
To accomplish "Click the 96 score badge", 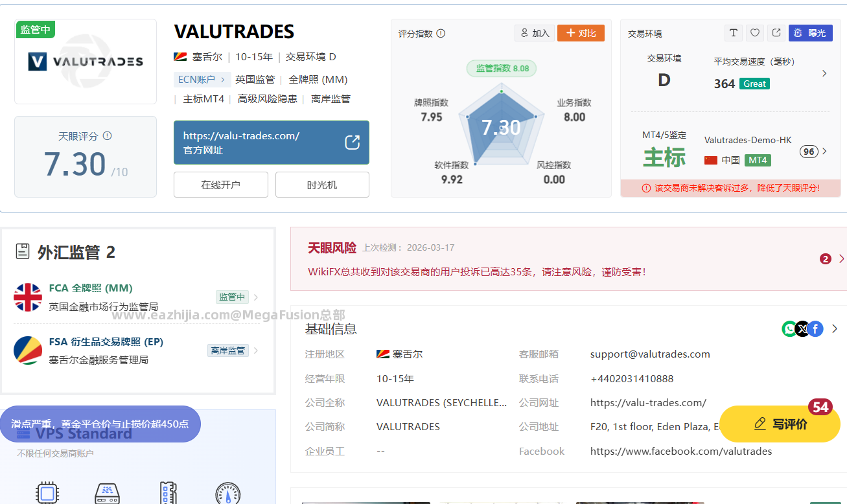I will coord(808,152).
